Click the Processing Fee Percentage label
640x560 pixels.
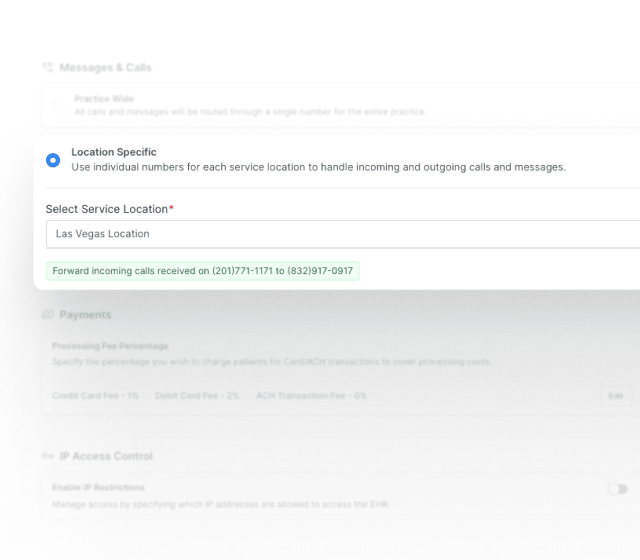pyautogui.click(x=110, y=346)
